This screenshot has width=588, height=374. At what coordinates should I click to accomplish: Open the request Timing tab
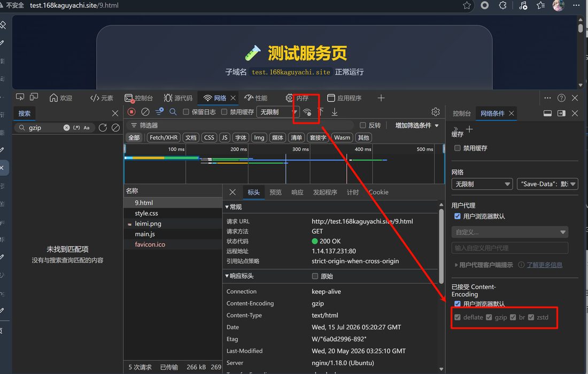[x=352, y=192]
